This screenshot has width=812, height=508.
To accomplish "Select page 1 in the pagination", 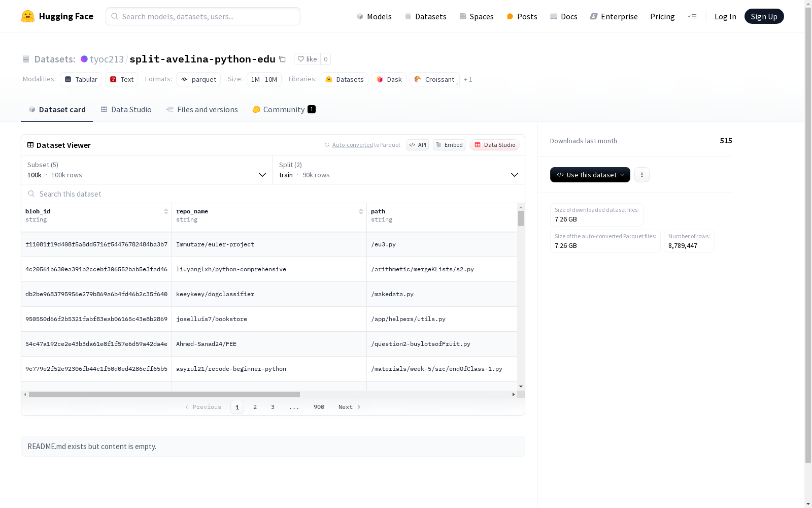I will click(237, 407).
